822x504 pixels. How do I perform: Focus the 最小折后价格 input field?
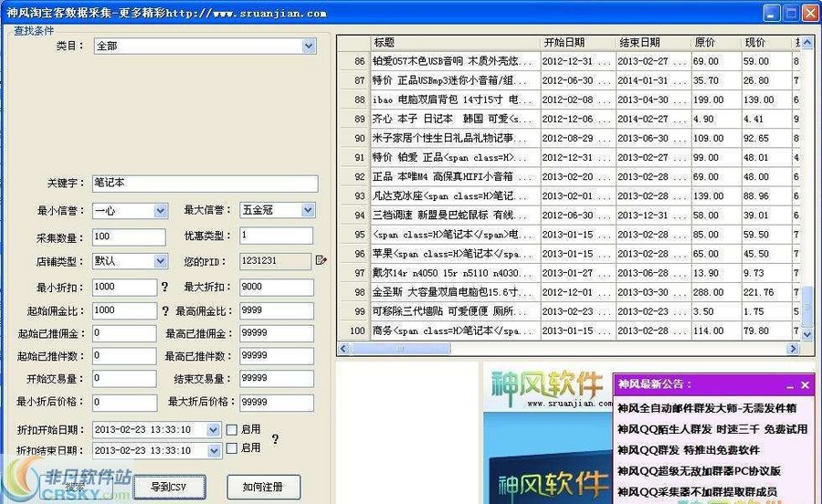click(x=124, y=403)
